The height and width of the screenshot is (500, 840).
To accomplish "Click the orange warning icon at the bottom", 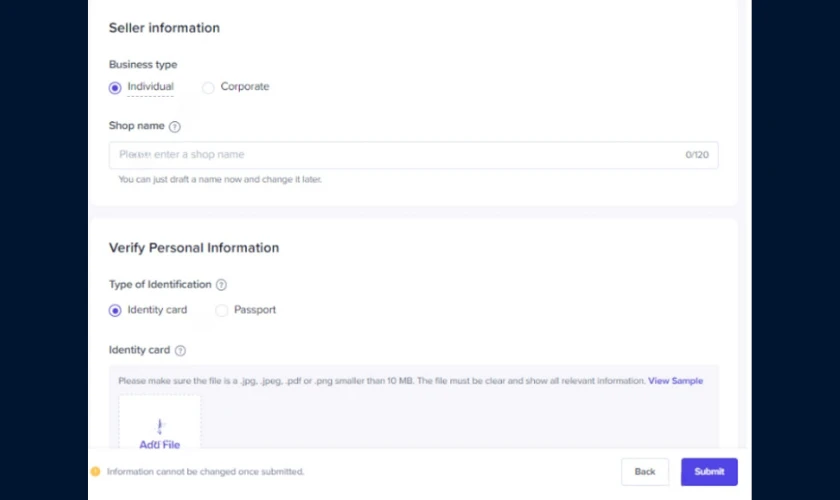I will (x=95, y=472).
